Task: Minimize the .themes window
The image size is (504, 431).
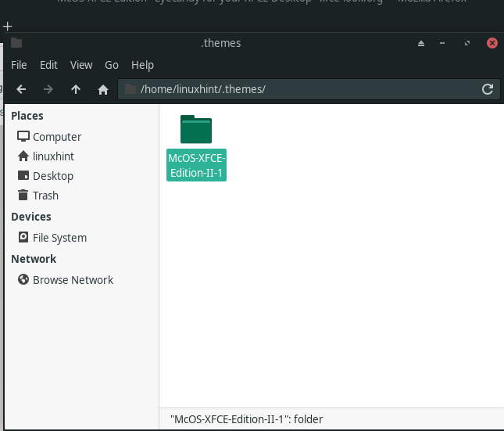Action: [x=442, y=43]
